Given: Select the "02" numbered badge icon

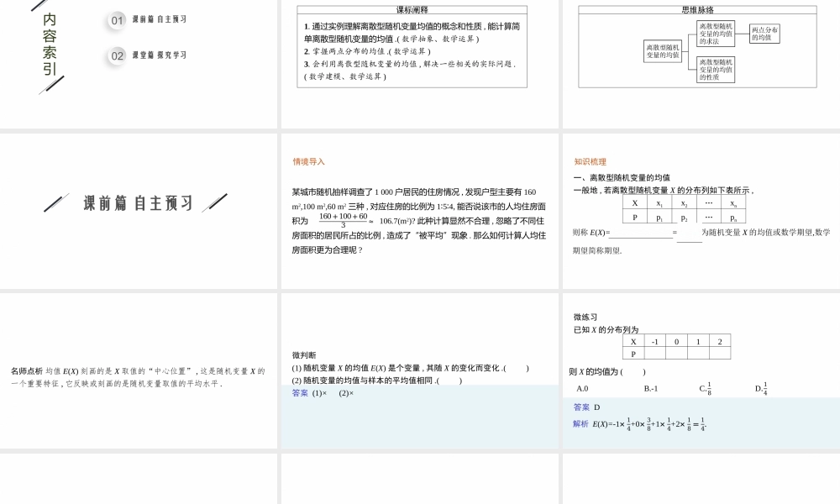Looking at the screenshot, I should (116, 55).
